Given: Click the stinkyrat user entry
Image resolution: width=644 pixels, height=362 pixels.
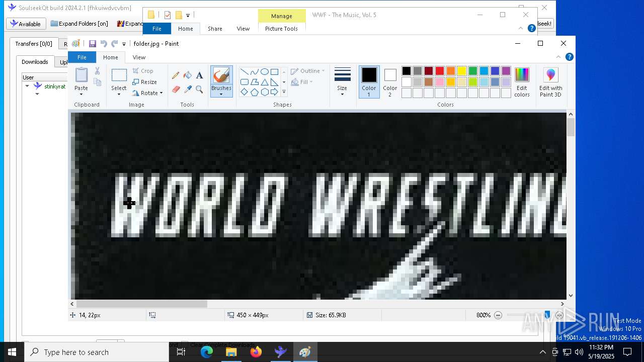Looking at the screenshot, I should pos(55,86).
